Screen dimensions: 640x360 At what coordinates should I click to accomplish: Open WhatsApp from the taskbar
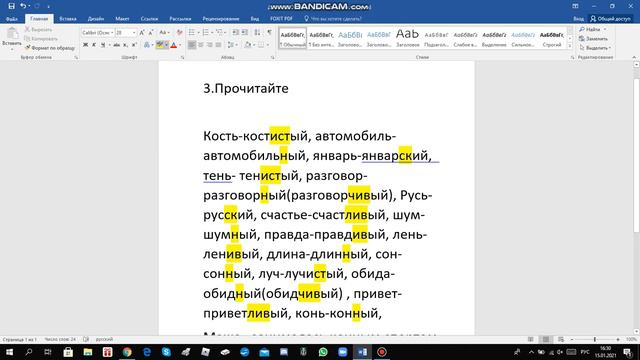(x=323, y=352)
